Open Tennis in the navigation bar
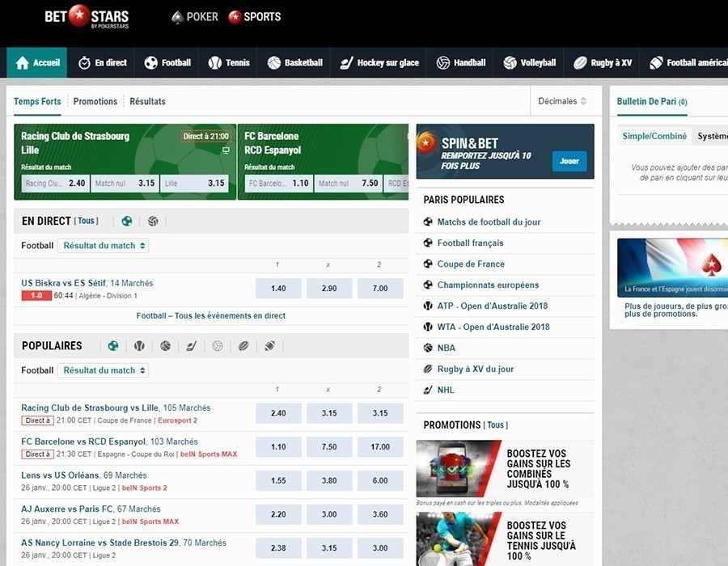728x566 pixels. coord(229,62)
